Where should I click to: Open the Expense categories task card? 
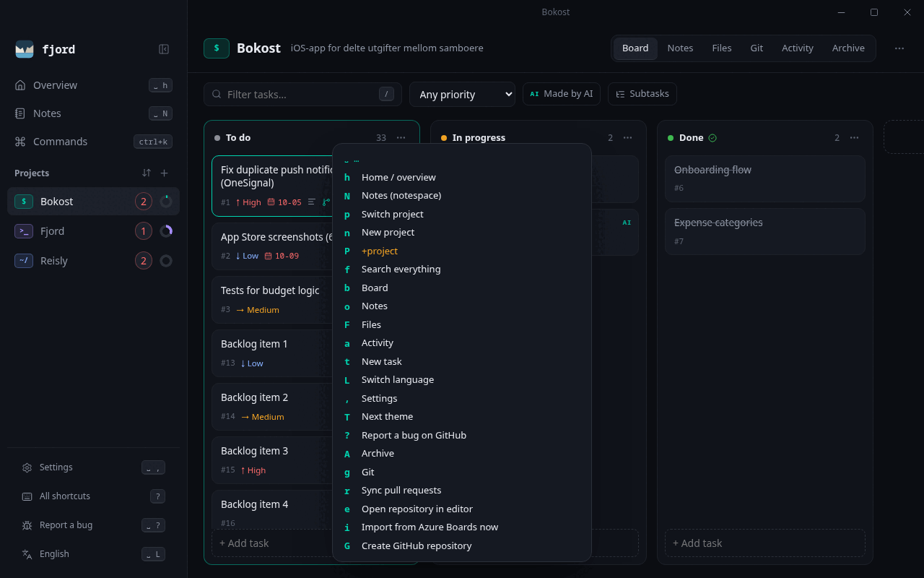[x=765, y=232]
